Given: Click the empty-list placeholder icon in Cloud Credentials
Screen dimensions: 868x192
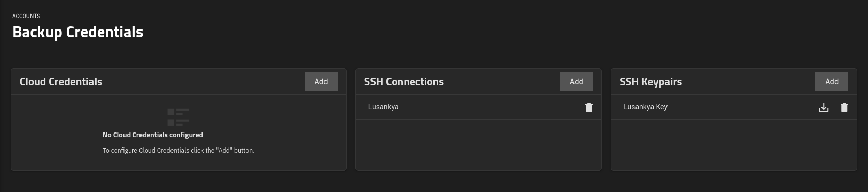Looking at the screenshot, I should (178, 117).
